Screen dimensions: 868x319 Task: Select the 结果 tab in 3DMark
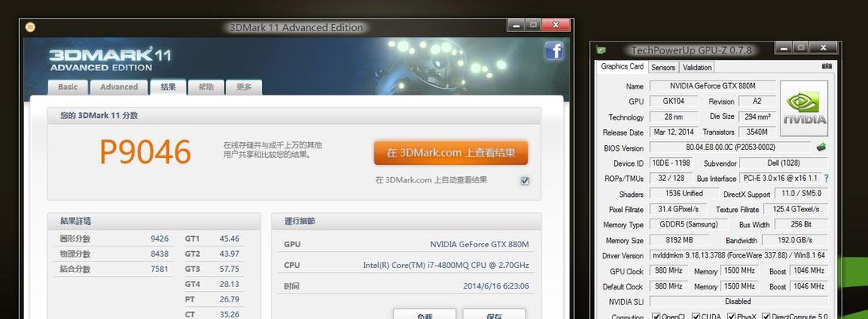tap(168, 87)
